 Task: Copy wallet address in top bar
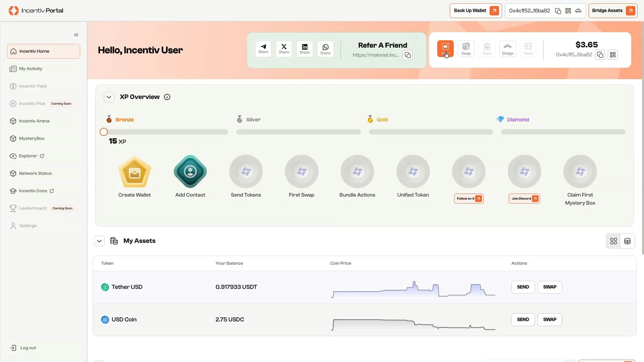(558, 11)
